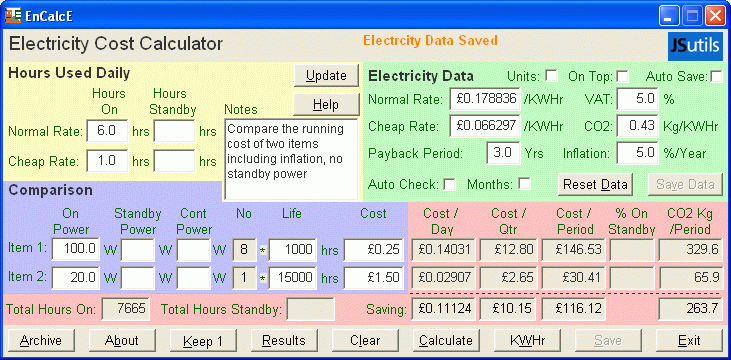Click inside the Notes text box

click(291, 159)
